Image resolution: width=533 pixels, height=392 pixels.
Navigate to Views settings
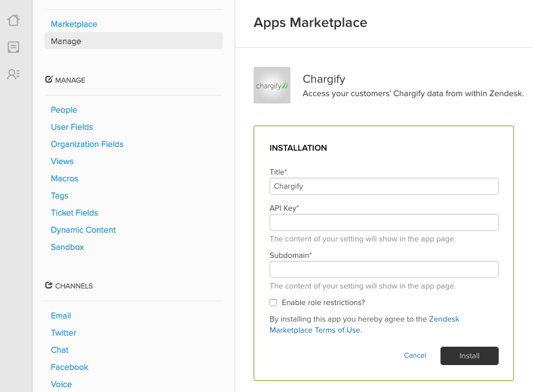[62, 161]
